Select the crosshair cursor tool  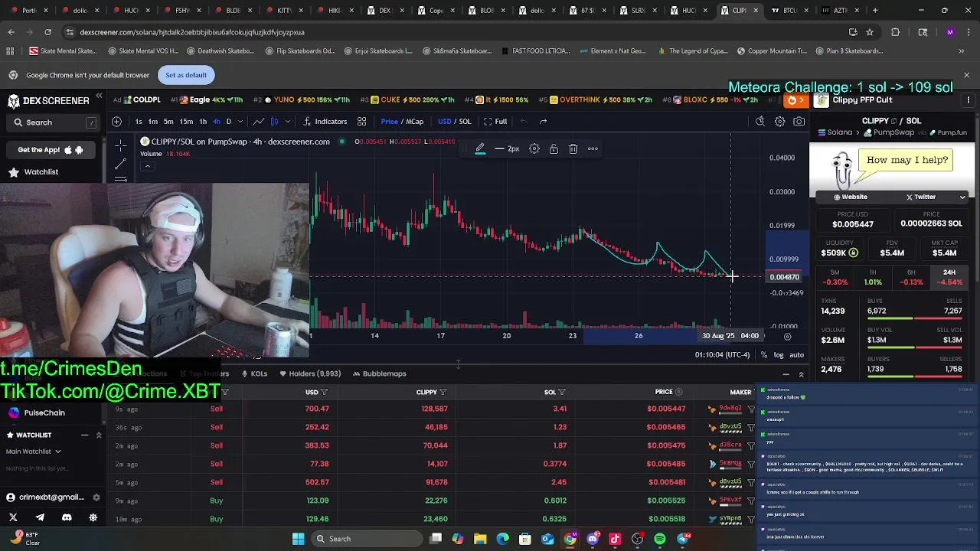click(x=120, y=145)
